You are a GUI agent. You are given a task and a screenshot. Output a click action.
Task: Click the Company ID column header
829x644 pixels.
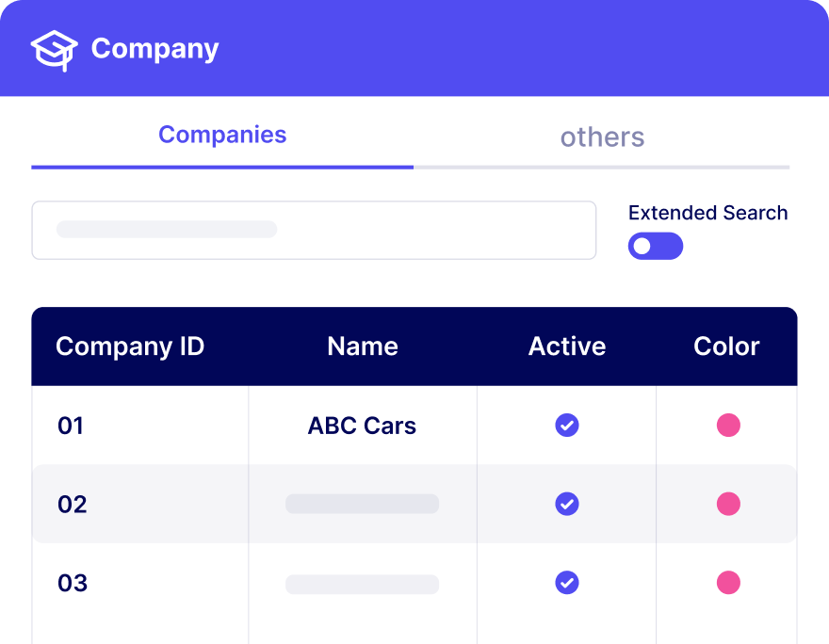click(129, 346)
